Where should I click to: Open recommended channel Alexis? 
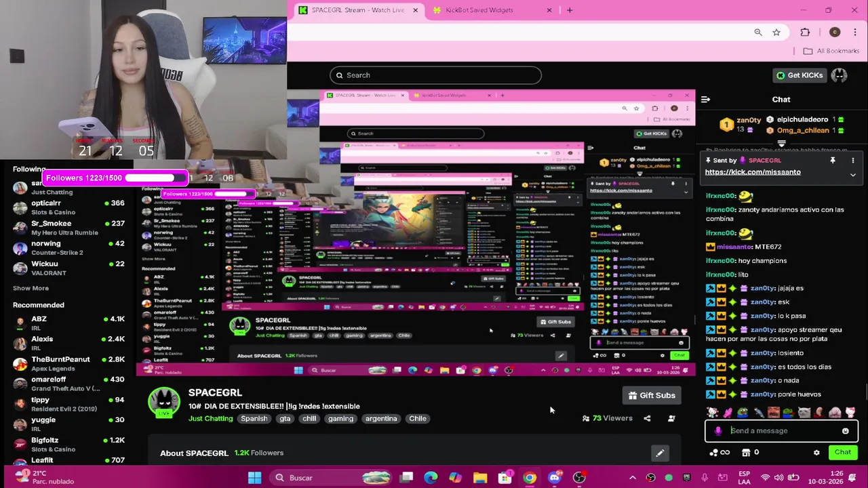click(x=68, y=344)
